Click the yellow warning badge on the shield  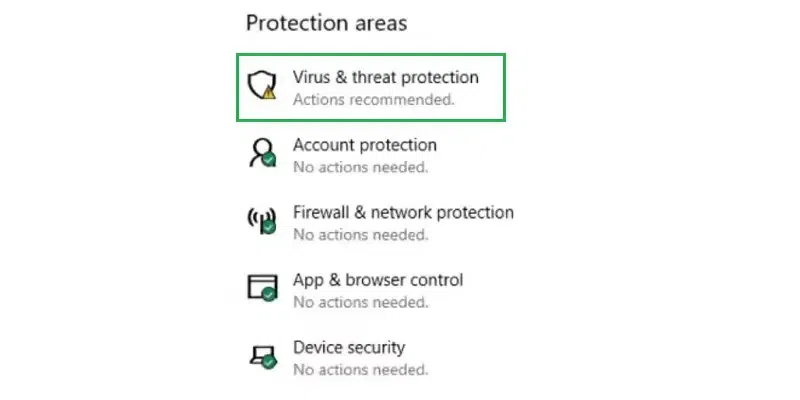pos(269,93)
